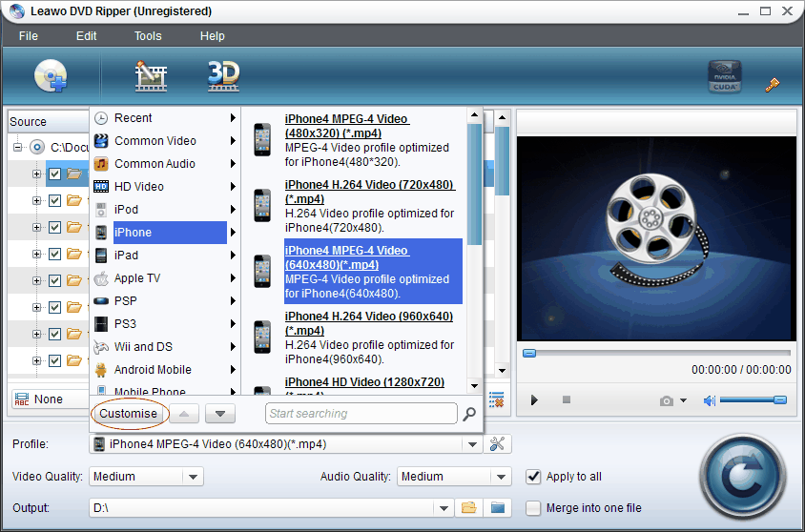Open the 3D settings tool

tap(223, 76)
